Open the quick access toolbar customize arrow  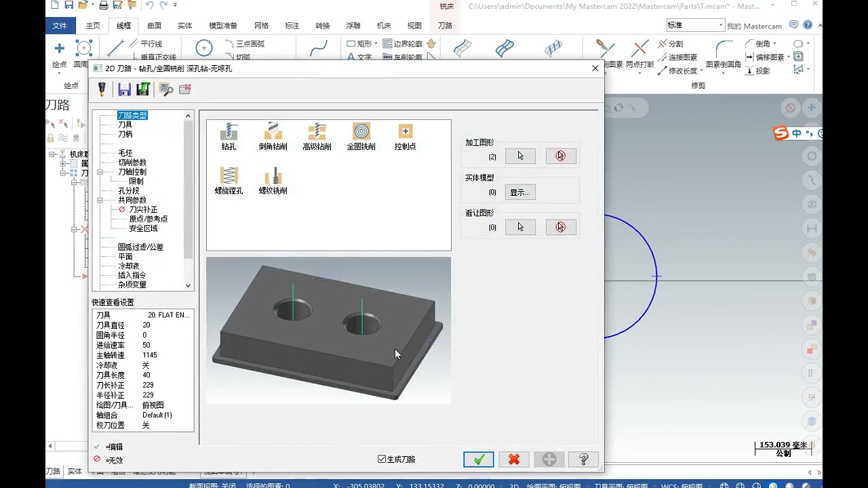(x=176, y=5)
